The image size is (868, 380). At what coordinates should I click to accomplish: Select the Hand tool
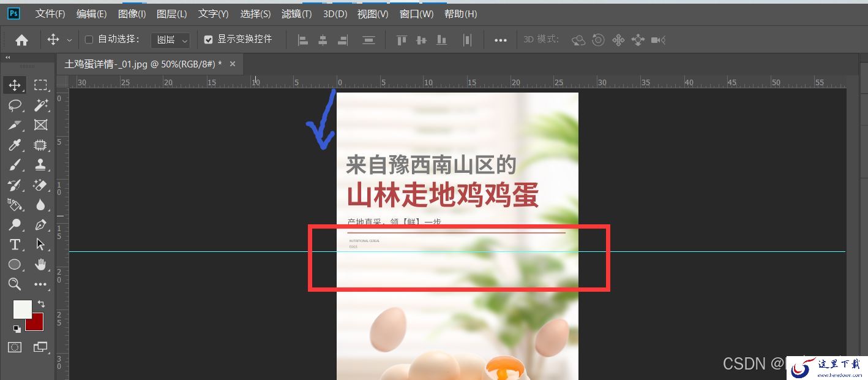40,265
